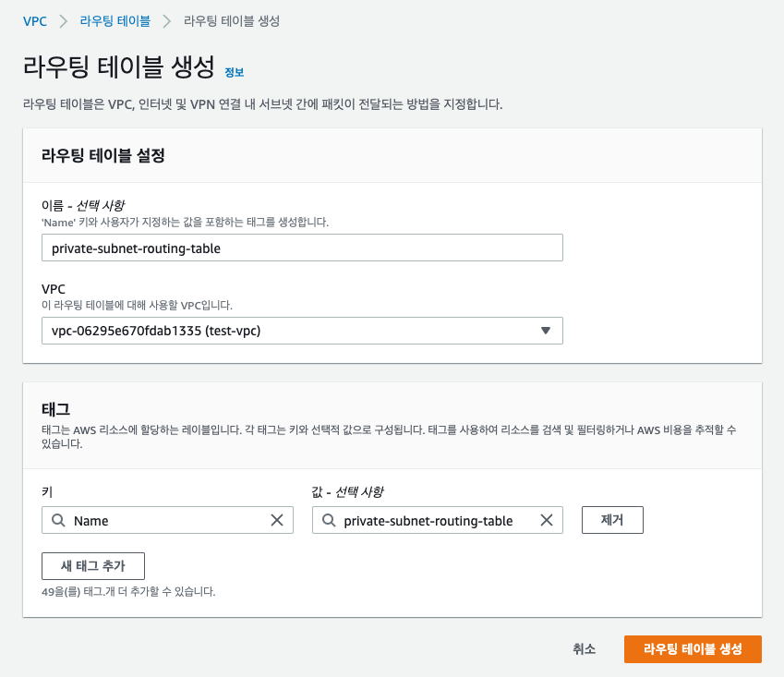Screen dimensions: 784x677
Task: Click the 라우팅 테이블은 VPC, 인터넷 page description
Action: 262,104
